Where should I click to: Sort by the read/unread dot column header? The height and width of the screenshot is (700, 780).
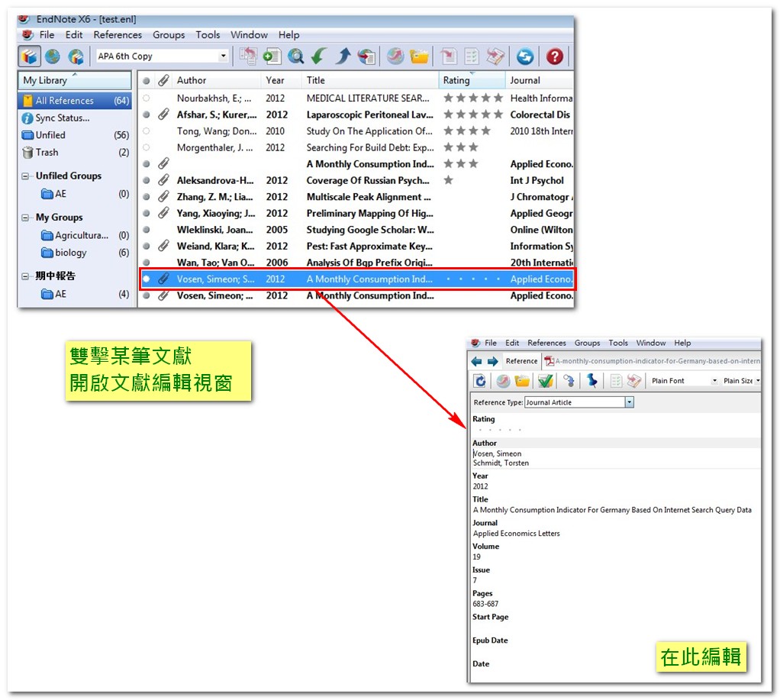tap(146, 81)
